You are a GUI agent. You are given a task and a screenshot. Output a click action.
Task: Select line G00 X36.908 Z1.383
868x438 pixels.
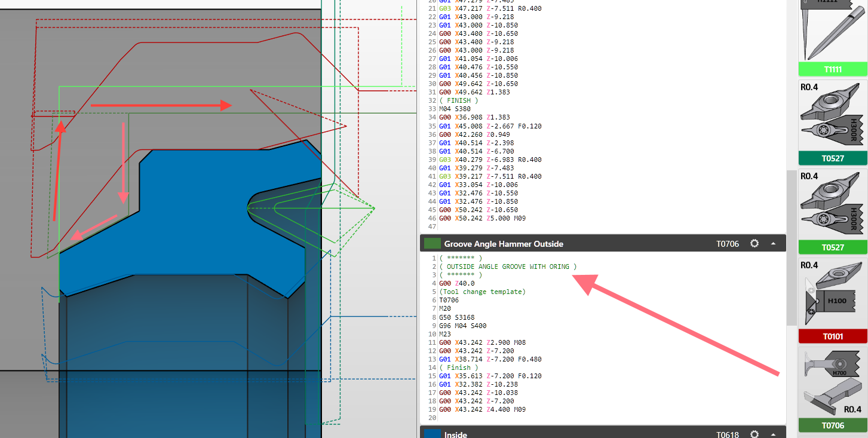coord(474,117)
